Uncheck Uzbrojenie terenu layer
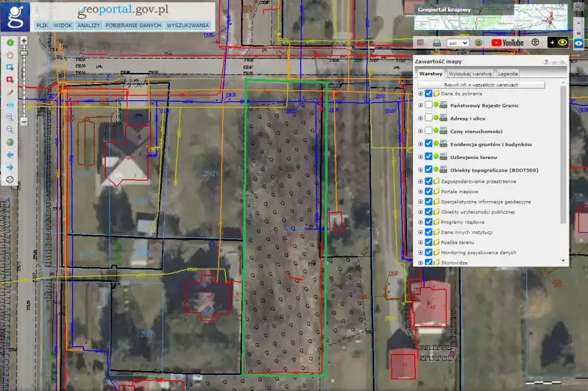This screenshot has width=588, height=391. click(x=428, y=156)
